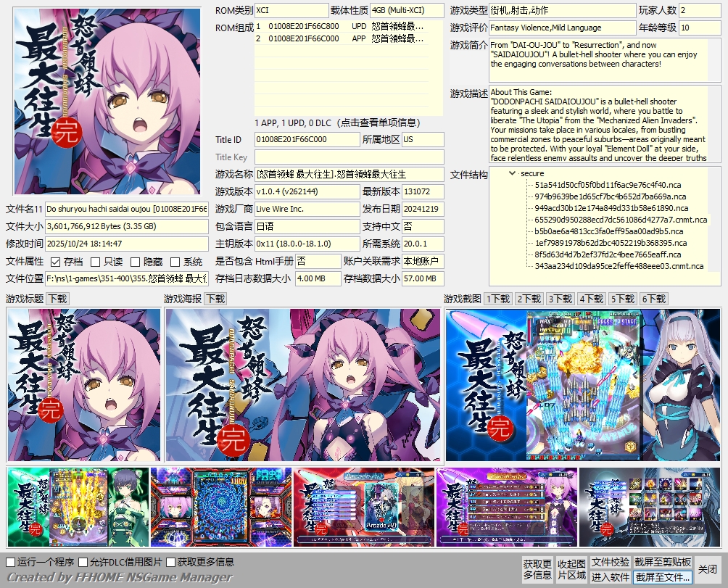This screenshot has width=728, height=588.
Task: Download the game title image (游戏标题 下载)
Action: [58, 299]
